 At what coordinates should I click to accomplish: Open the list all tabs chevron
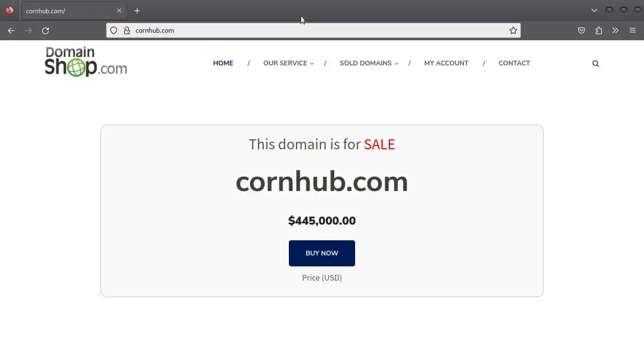pos(594,10)
